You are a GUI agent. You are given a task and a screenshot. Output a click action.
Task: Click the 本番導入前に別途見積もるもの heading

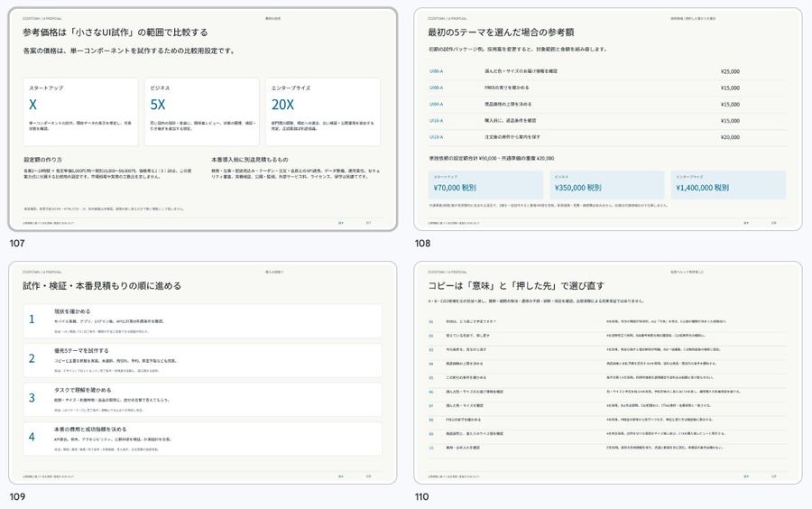(x=250, y=160)
